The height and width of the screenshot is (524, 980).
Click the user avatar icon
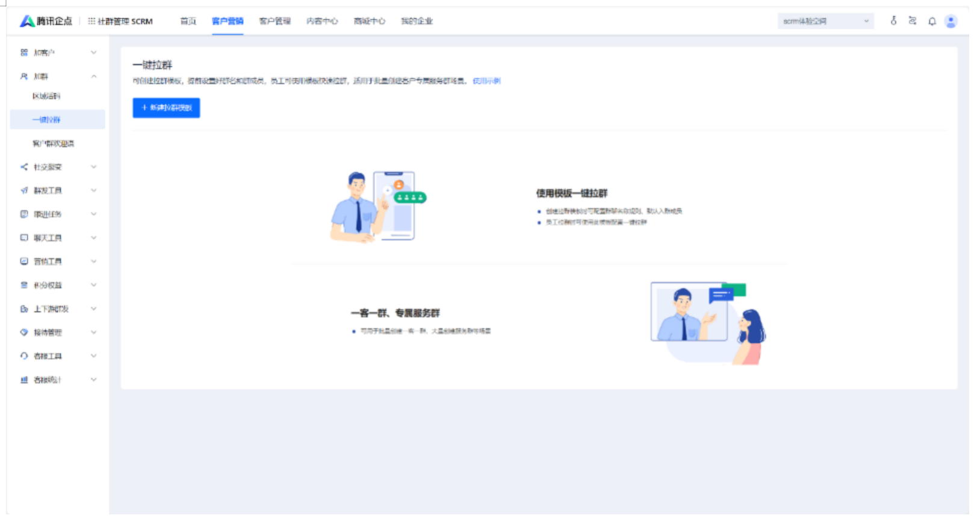[951, 21]
